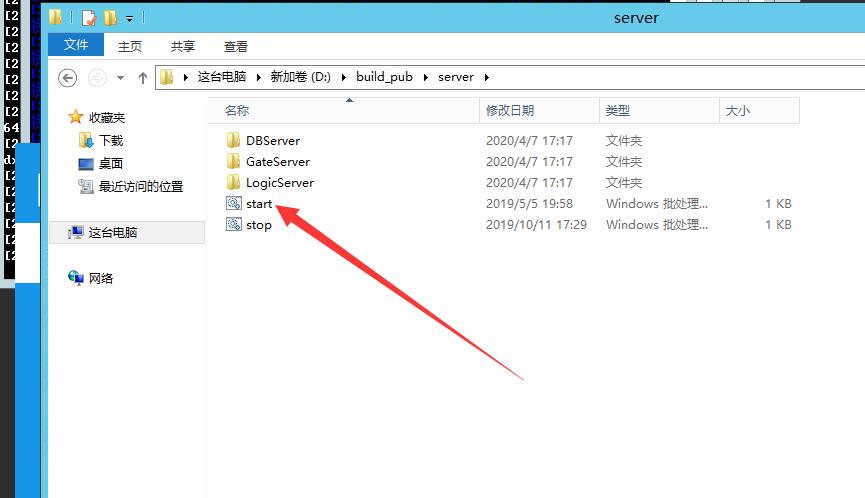Select 这台电脑 in navigation pane
This screenshot has height=498, width=865.
(x=112, y=232)
